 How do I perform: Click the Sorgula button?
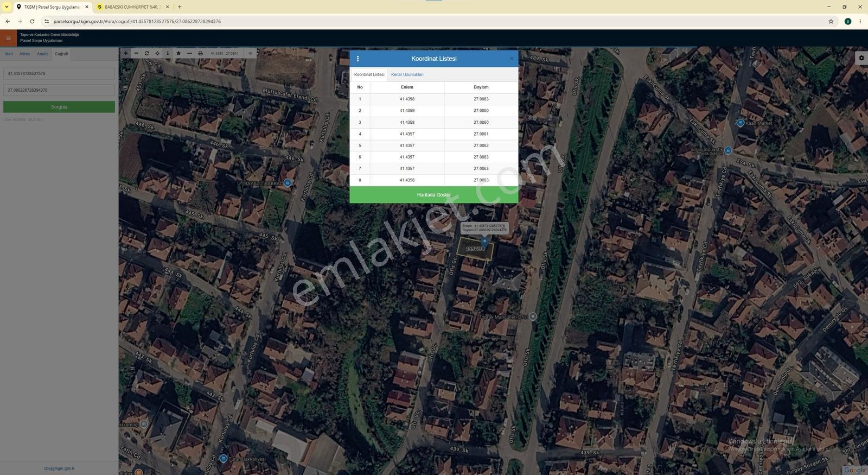click(59, 107)
